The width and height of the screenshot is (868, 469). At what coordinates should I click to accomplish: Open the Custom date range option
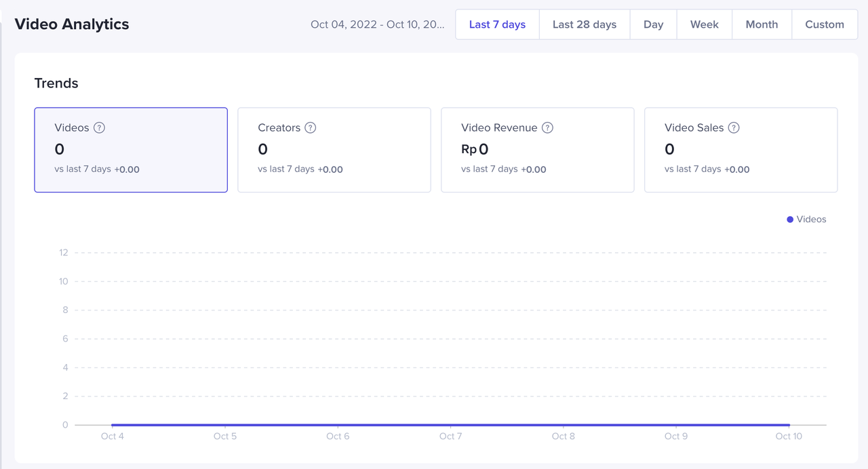(825, 24)
